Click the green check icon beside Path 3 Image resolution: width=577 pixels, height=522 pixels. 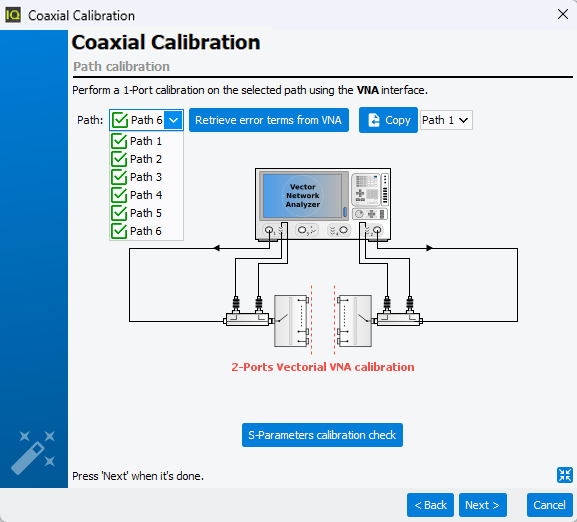point(119,177)
